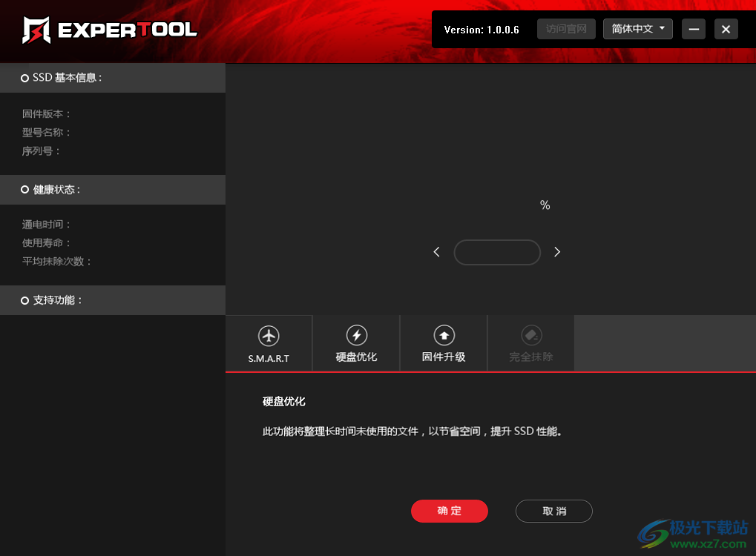Click the 序列号 label

(x=41, y=151)
